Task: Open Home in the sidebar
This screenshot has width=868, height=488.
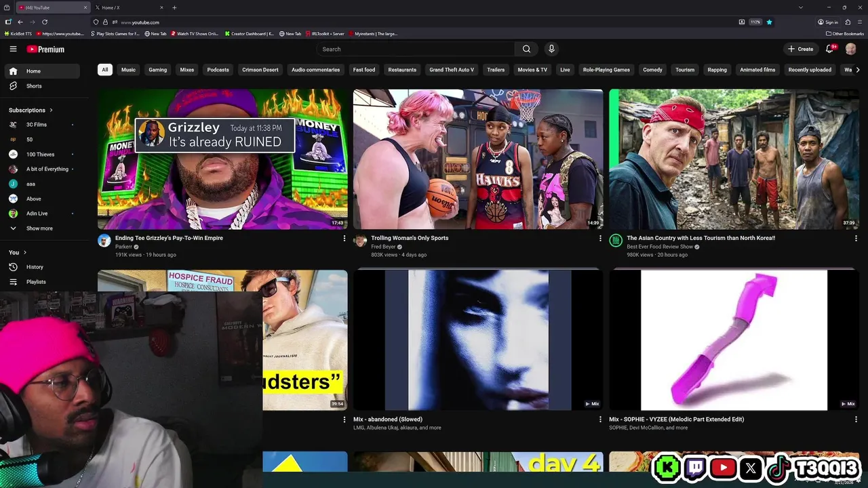Action: click(x=42, y=71)
